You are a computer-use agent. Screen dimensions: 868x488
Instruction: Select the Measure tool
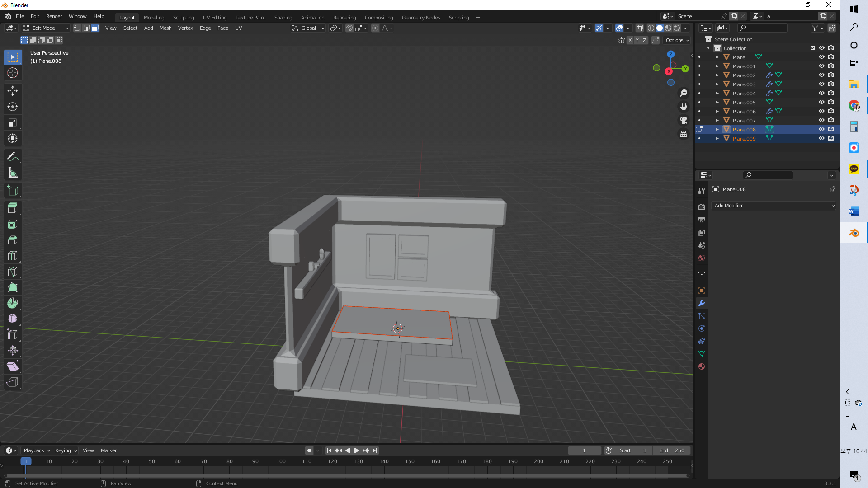[x=13, y=172]
